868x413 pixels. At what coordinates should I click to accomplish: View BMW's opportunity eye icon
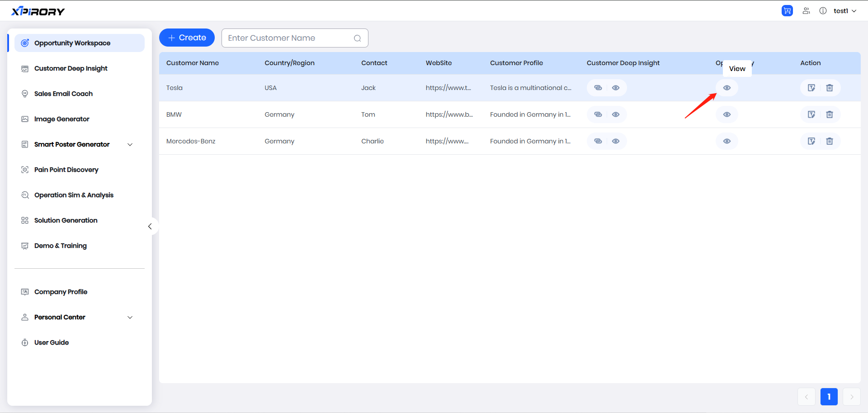(726, 114)
